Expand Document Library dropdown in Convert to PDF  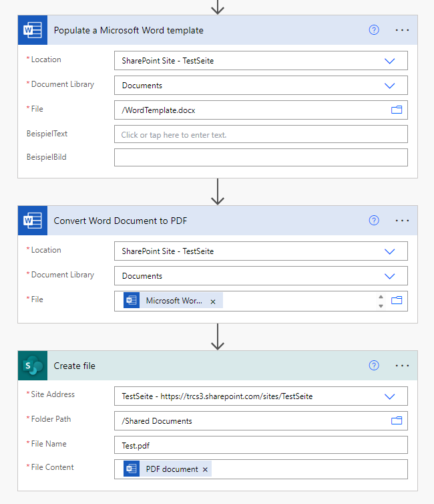[389, 276]
